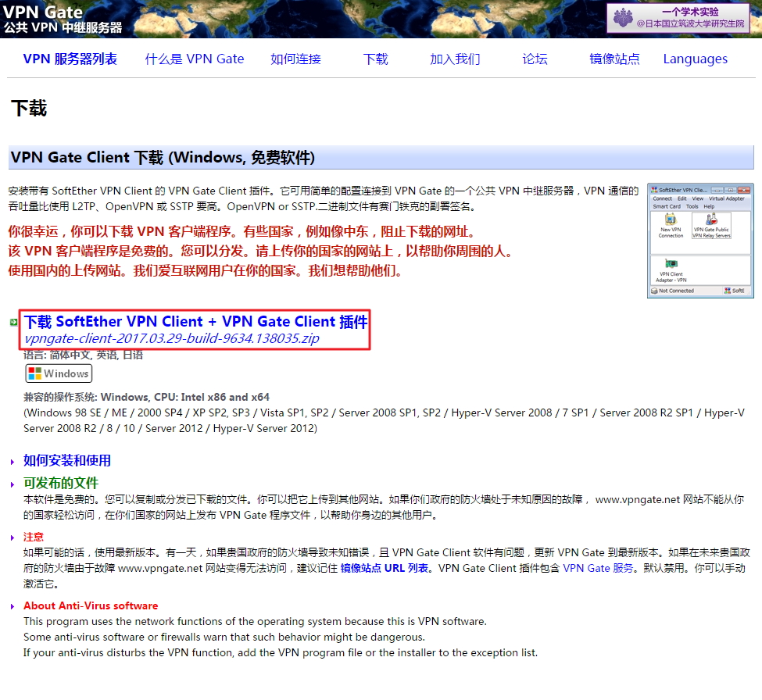This screenshot has height=700, width=762.
Task: Click New VPN Connection icon in thumbnail
Action: (x=671, y=227)
